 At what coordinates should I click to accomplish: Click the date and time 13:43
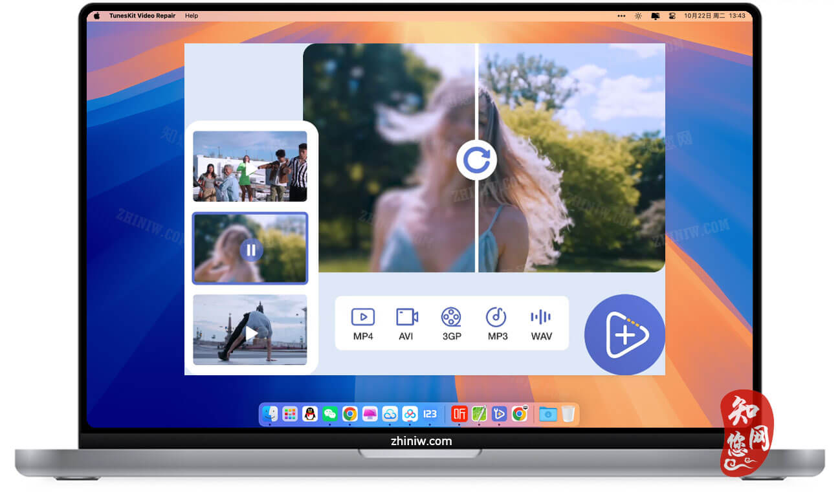[716, 16]
